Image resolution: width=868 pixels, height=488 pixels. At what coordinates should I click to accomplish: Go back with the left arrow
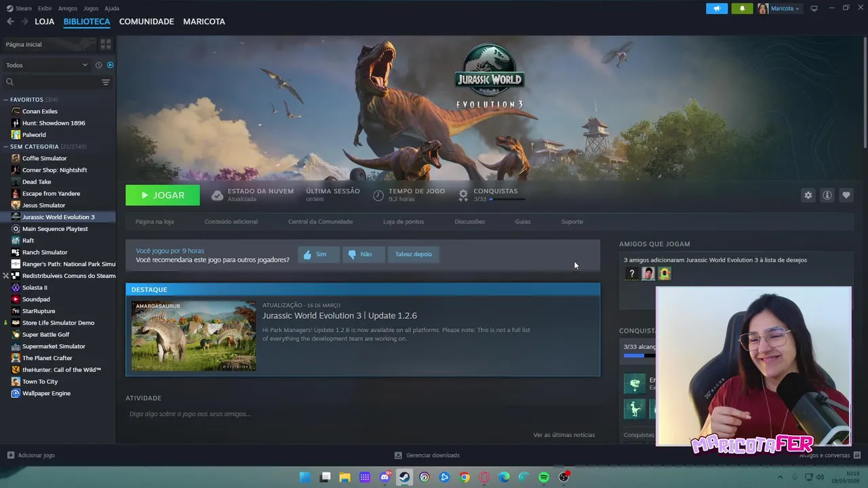point(10,22)
